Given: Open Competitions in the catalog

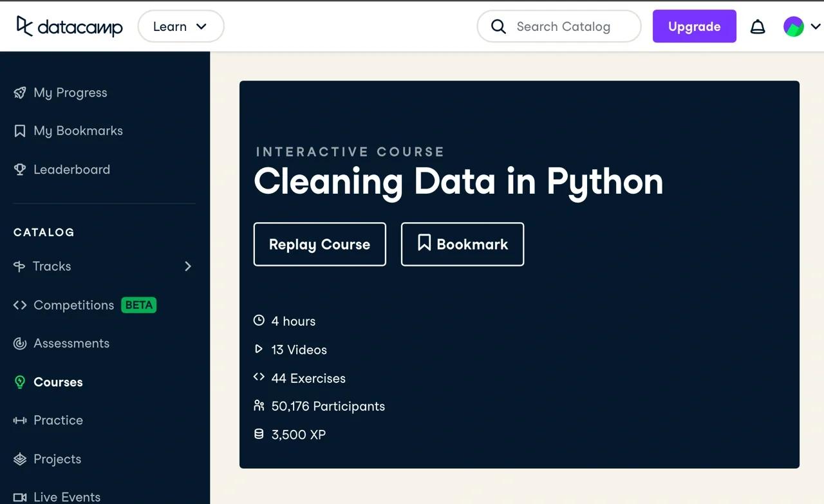Looking at the screenshot, I should tap(73, 305).
